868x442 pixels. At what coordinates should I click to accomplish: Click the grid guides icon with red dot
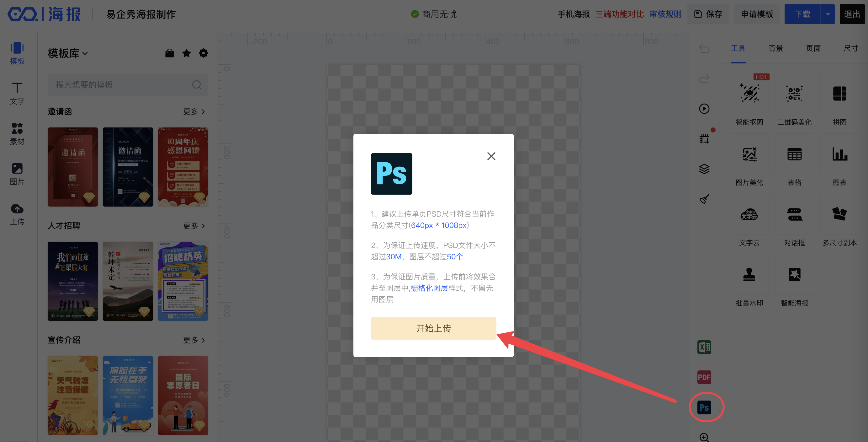[x=704, y=138]
